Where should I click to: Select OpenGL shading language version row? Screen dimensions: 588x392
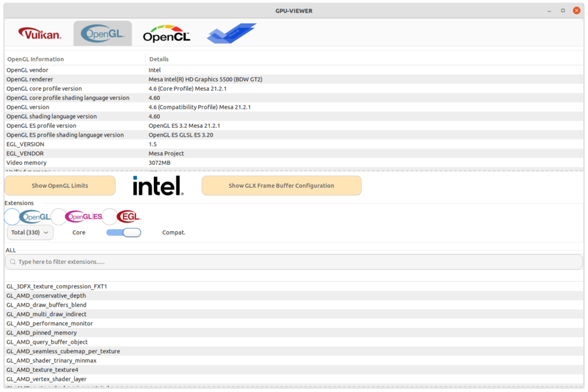coord(294,117)
